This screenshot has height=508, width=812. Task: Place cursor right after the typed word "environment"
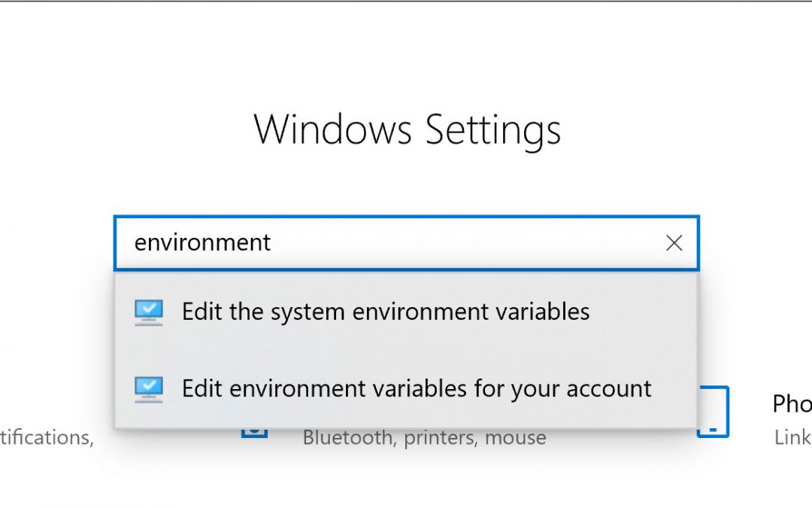click(272, 243)
